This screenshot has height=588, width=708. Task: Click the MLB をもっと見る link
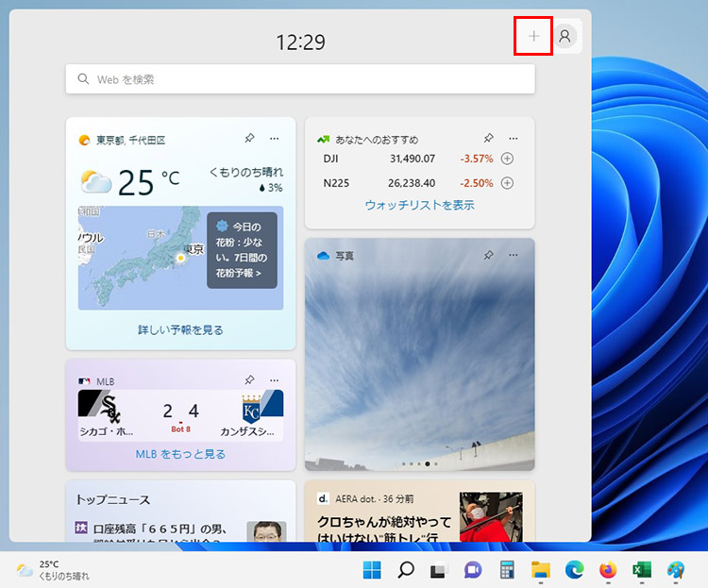[x=180, y=454]
